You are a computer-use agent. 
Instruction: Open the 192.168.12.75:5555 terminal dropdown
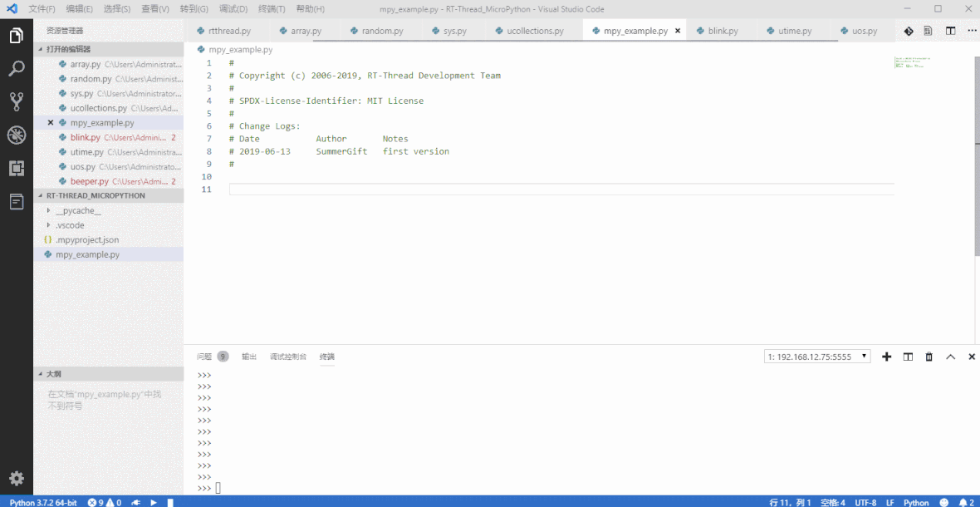tap(816, 356)
